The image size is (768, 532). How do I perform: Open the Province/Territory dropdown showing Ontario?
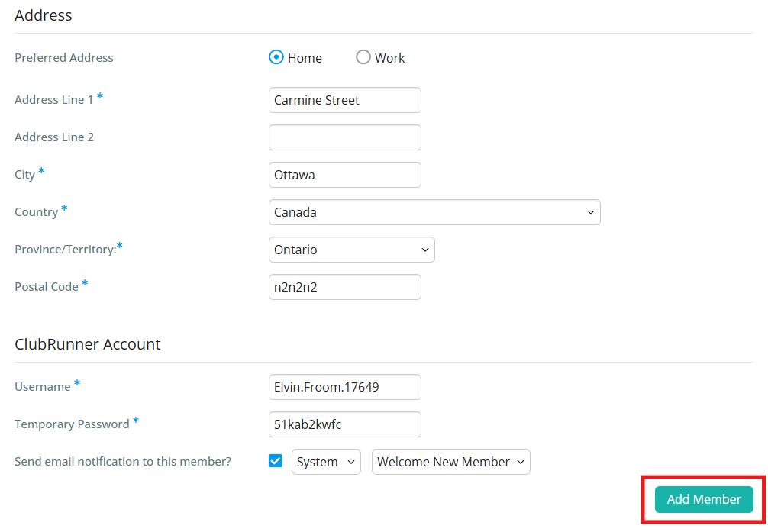tap(351, 250)
